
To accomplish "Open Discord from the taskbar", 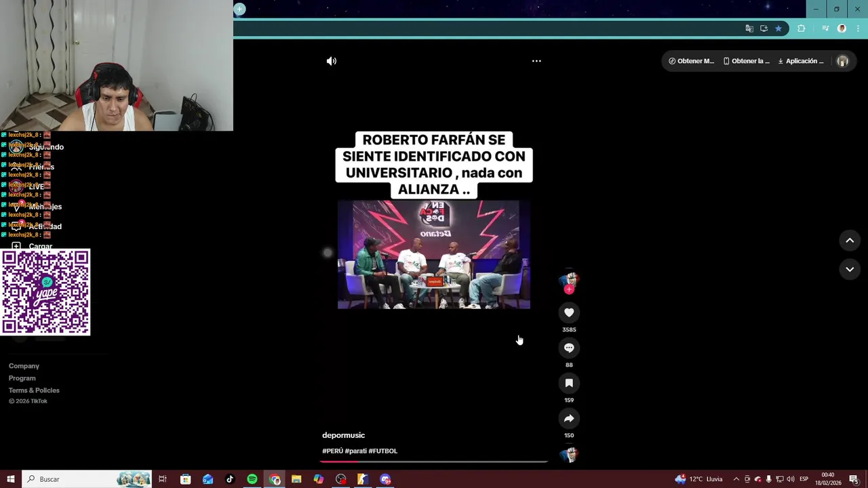I will coord(385,479).
